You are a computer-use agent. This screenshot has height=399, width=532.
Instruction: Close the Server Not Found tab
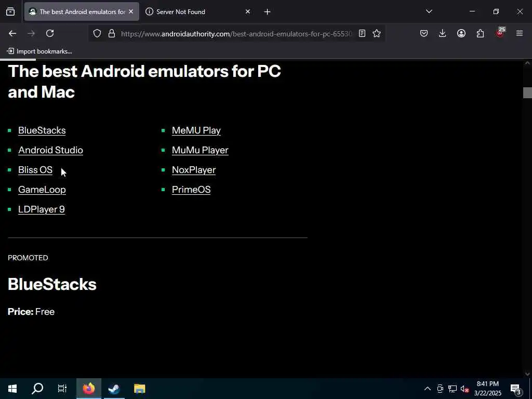click(248, 11)
